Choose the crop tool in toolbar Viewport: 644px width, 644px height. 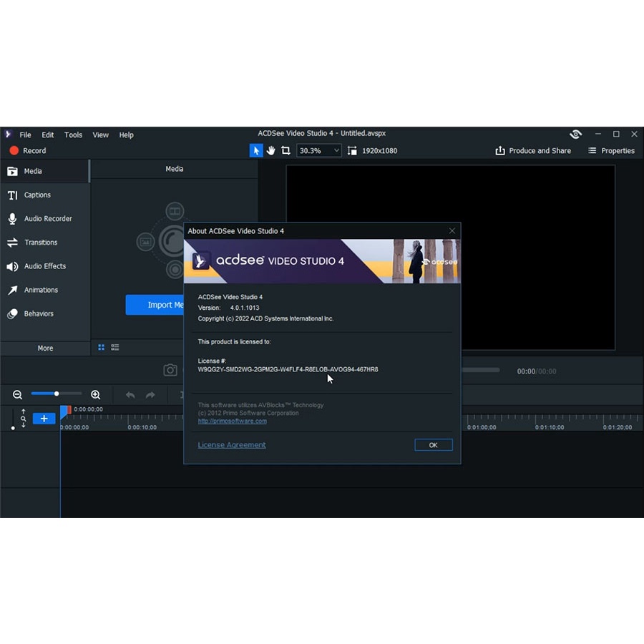tap(286, 150)
